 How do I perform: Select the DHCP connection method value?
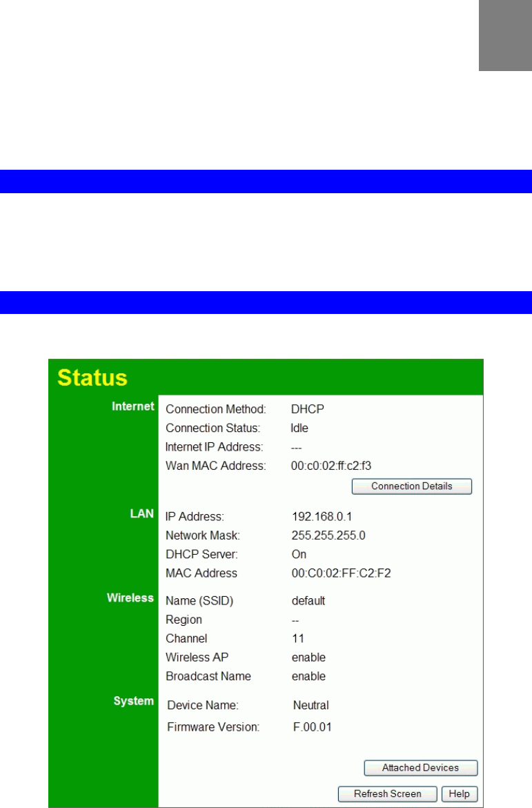click(308, 409)
